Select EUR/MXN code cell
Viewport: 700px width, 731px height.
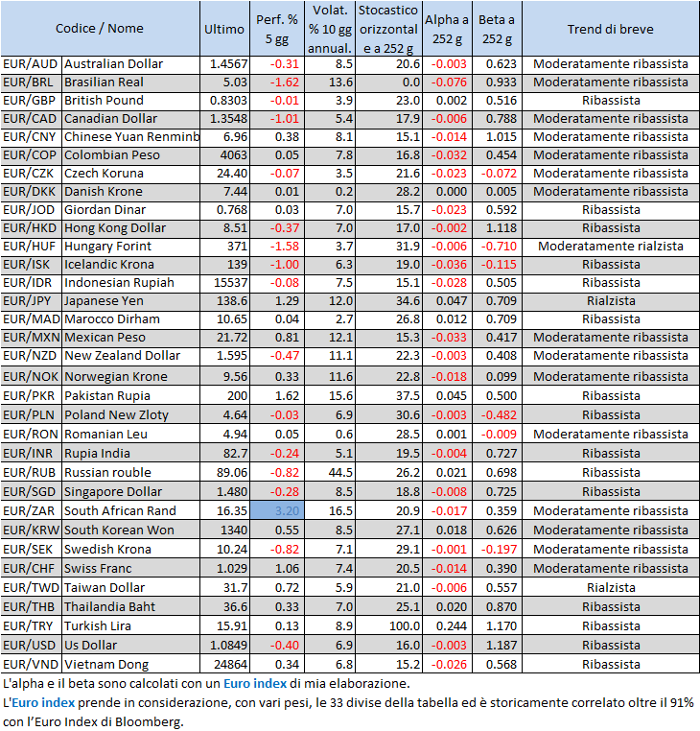coord(32,337)
